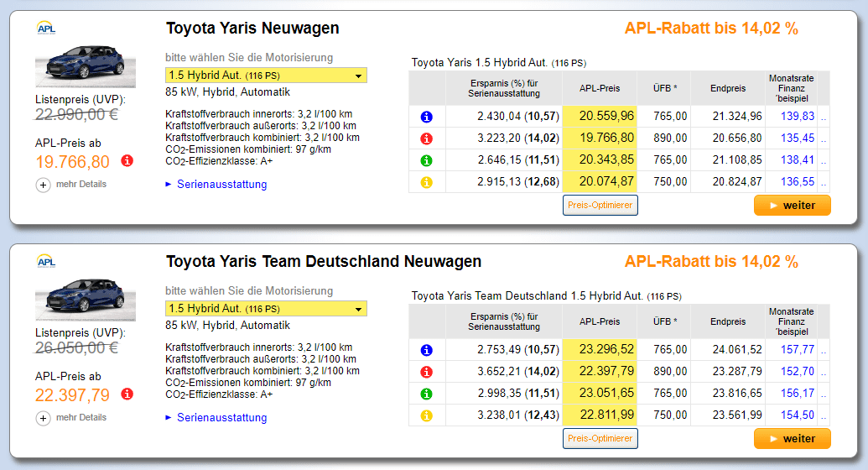Click car thumbnail on Toyota Yaris Neuwagen card
The height and width of the screenshot is (470, 868).
tap(86, 66)
